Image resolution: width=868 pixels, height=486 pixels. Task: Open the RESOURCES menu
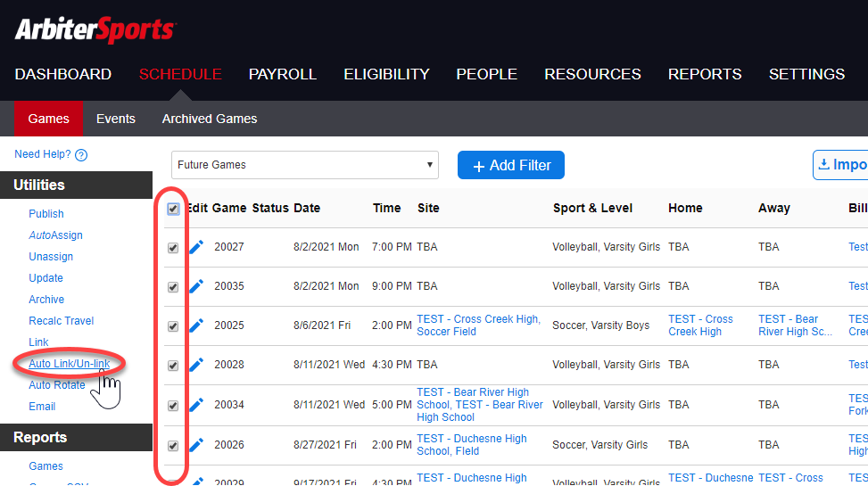[592, 74]
